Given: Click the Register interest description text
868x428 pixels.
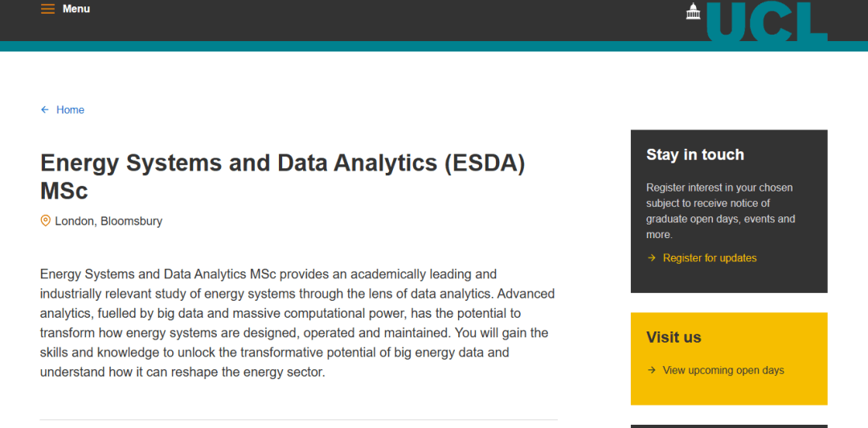Looking at the screenshot, I should point(720,211).
